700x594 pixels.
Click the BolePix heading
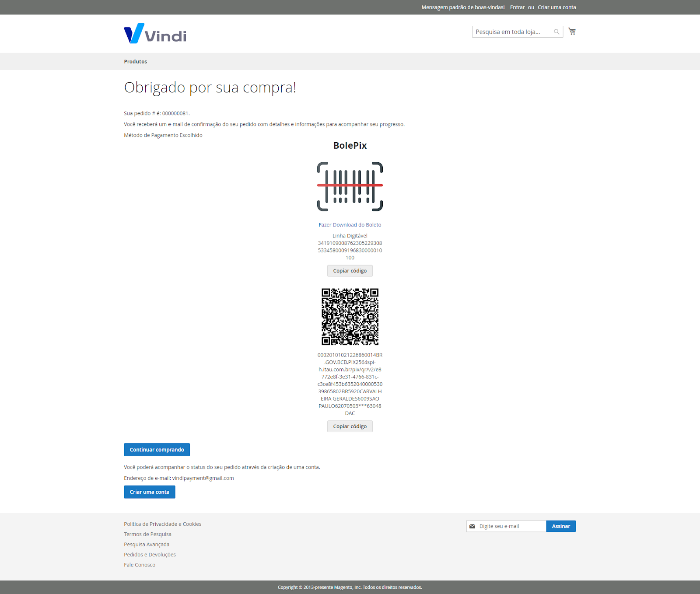click(350, 146)
